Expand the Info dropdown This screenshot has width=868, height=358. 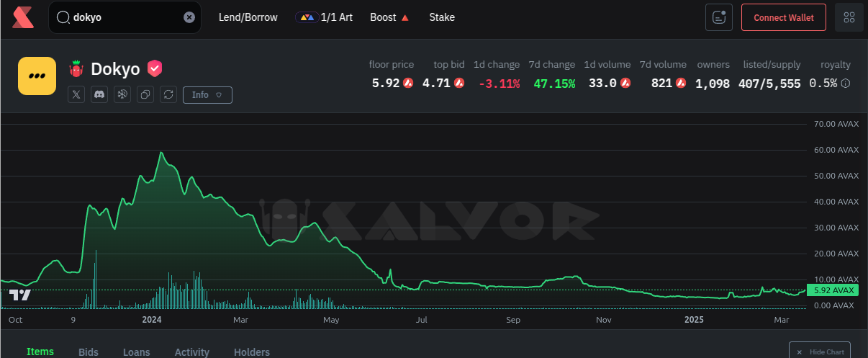pyautogui.click(x=207, y=94)
